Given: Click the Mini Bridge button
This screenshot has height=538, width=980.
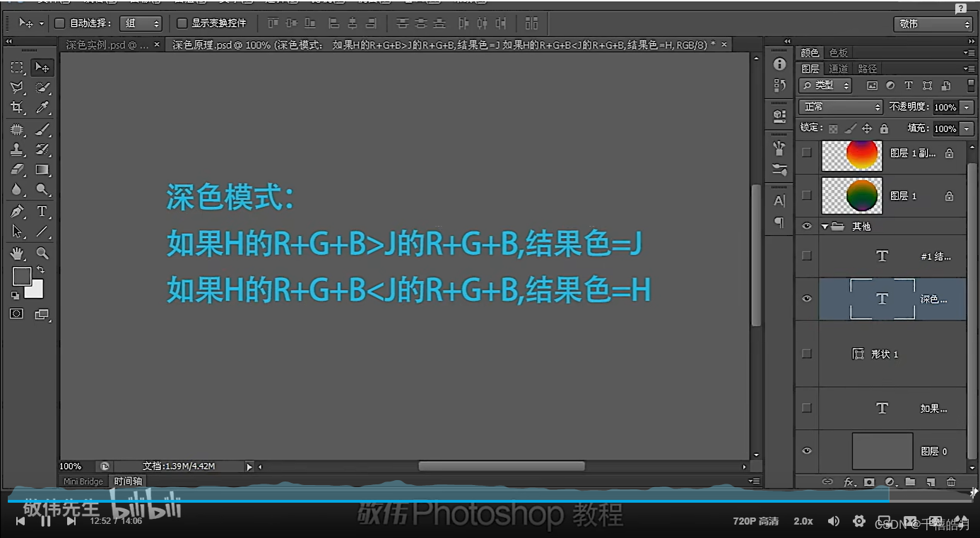Looking at the screenshot, I should (83, 482).
